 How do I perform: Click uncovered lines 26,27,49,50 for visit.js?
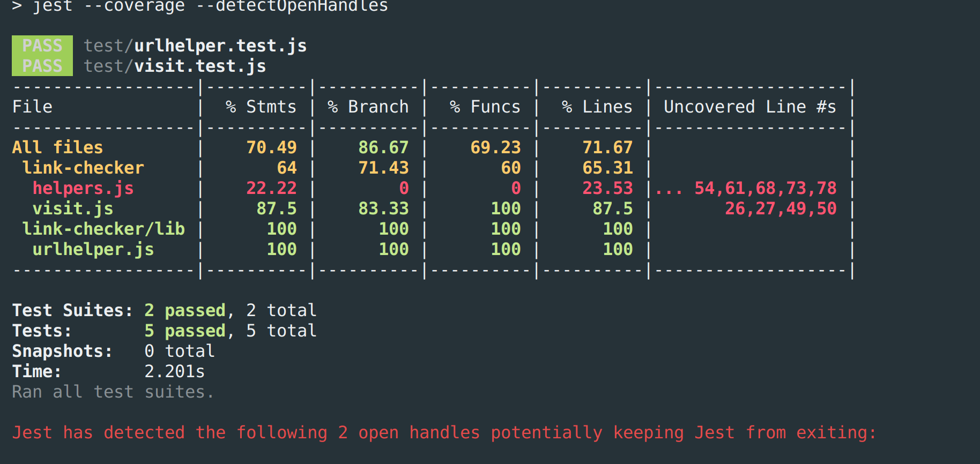781,208
